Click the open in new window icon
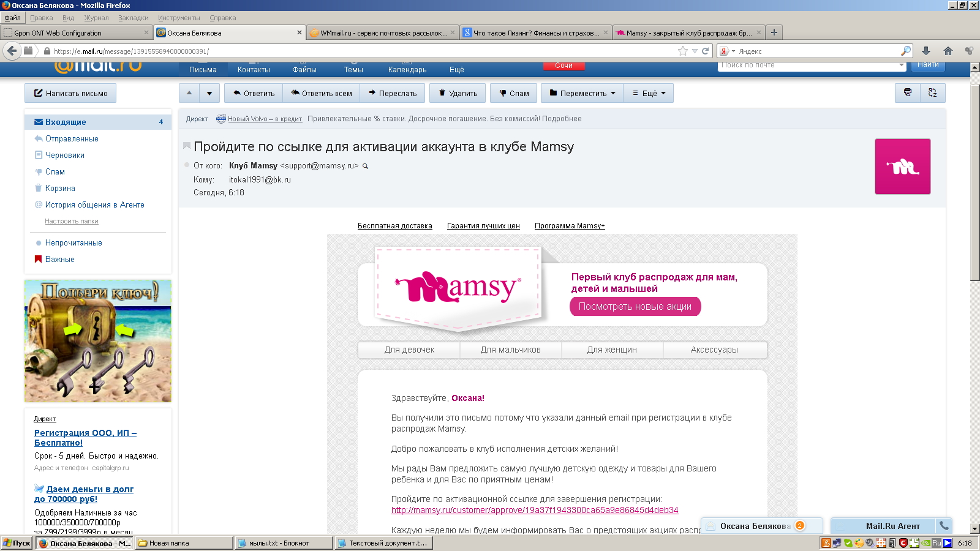Viewport: 980px width, 551px height. click(932, 93)
